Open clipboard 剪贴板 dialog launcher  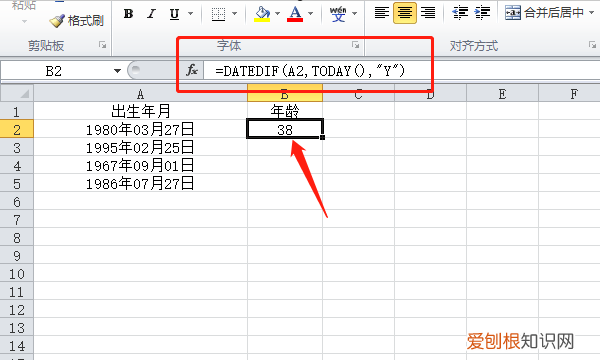tap(103, 45)
